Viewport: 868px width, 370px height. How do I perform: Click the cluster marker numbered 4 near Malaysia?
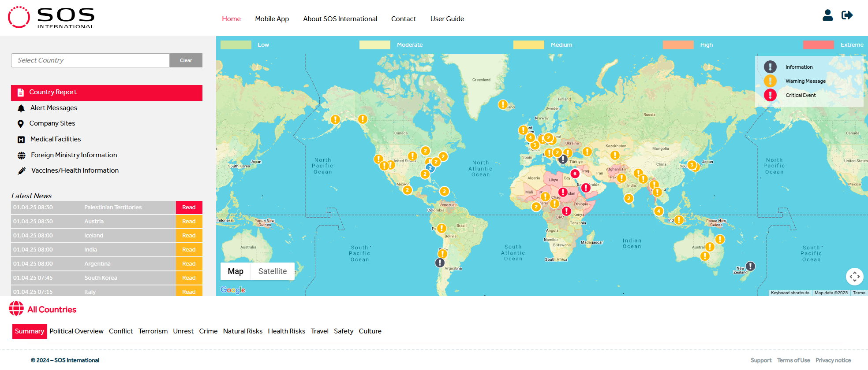click(x=658, y=211)
